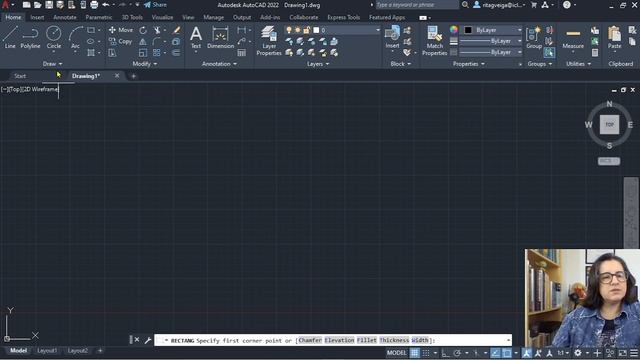This screenshot has width=640, height=360.
Task: Select the Line tool
Action: 10,37
